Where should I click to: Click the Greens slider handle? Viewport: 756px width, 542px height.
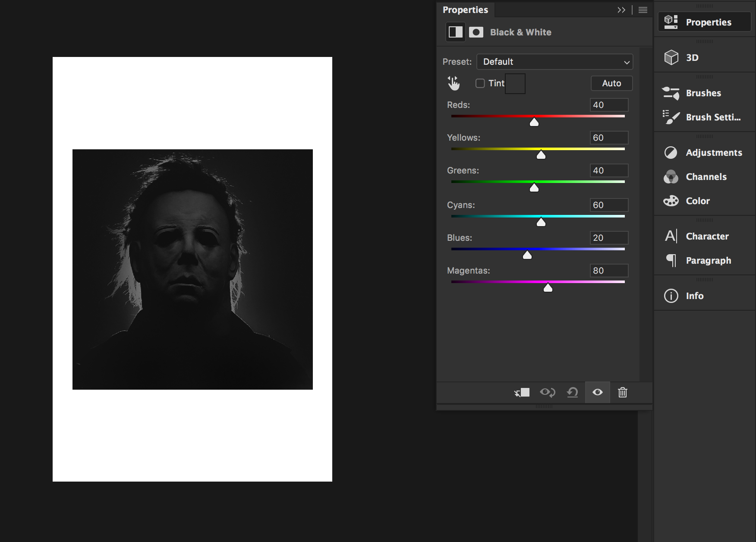click(534, 188)
